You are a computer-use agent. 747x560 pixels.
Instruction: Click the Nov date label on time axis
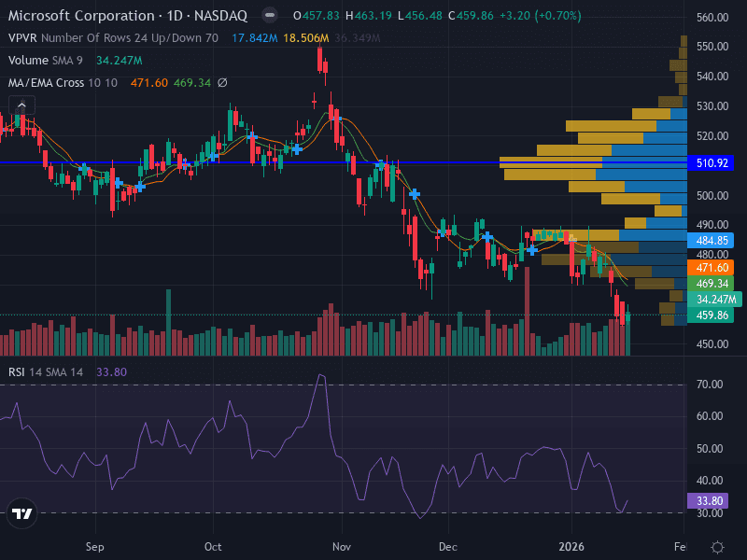342,547
